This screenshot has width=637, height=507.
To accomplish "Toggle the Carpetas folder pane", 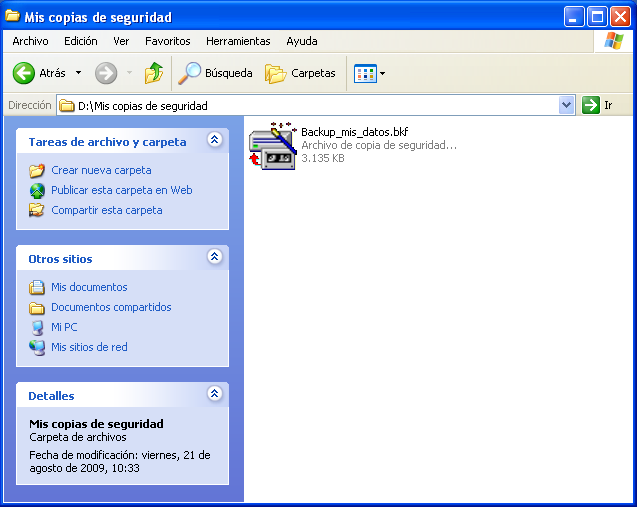I will point(300,73).
